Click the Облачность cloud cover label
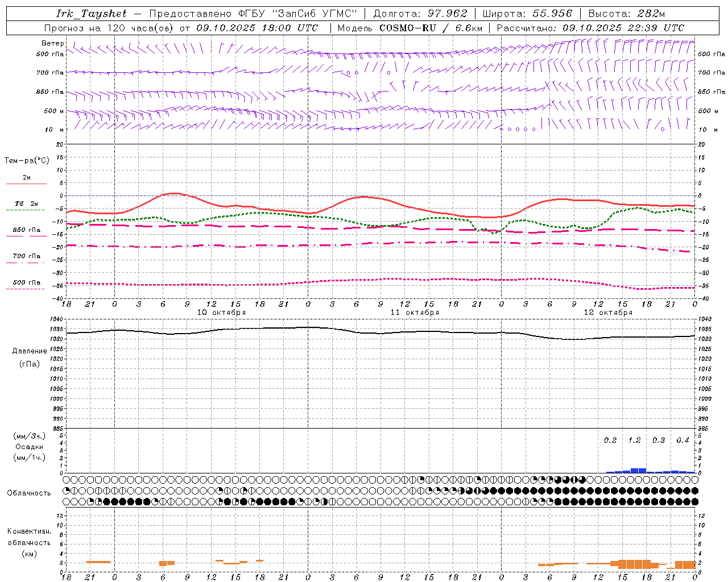The image size is (728, 582). [29, 493]
